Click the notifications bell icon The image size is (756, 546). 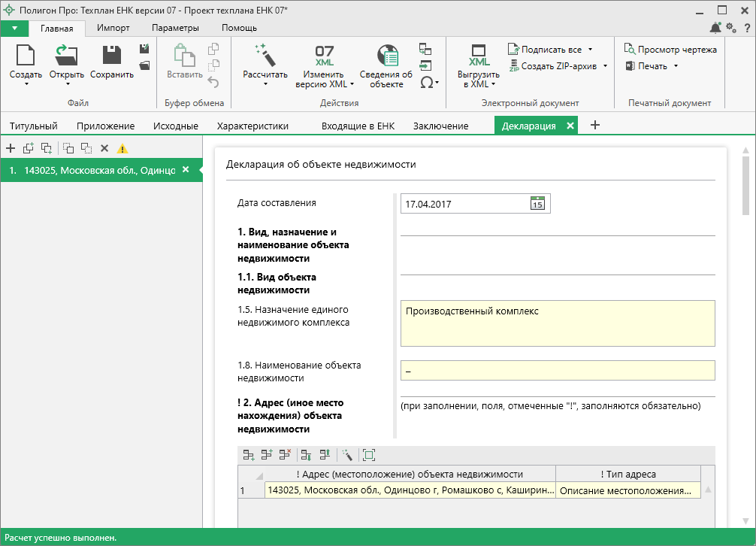pos(715,28)
